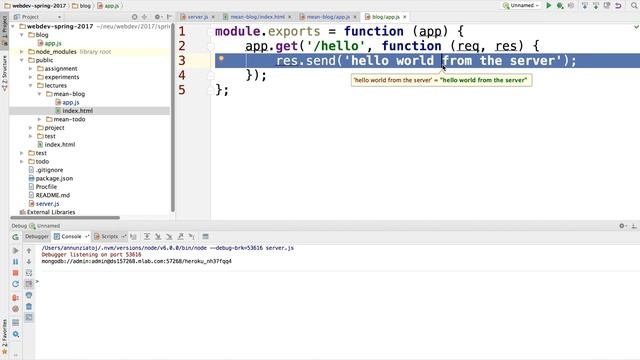Click the Step Into icon in the debugger toolbar

click(x=158, y=236)
